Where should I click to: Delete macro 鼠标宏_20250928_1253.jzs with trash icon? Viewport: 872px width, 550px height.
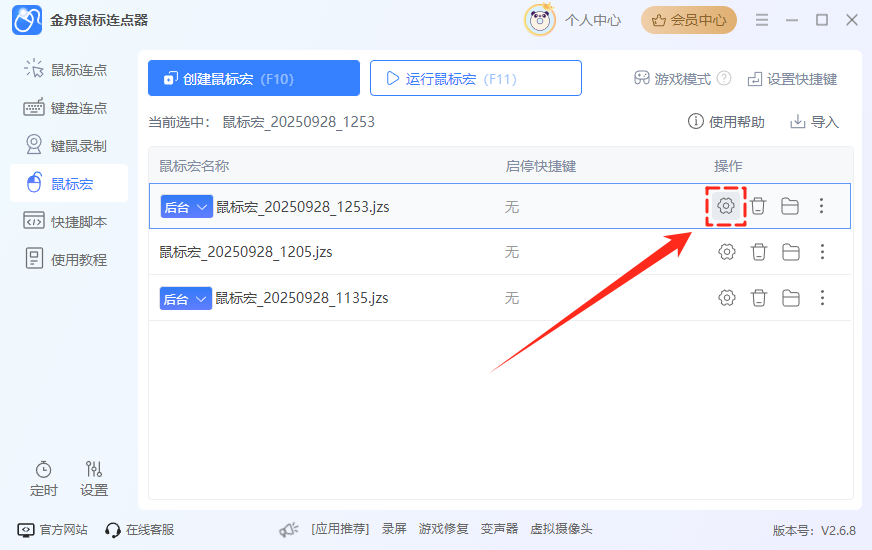pos(757,206)
